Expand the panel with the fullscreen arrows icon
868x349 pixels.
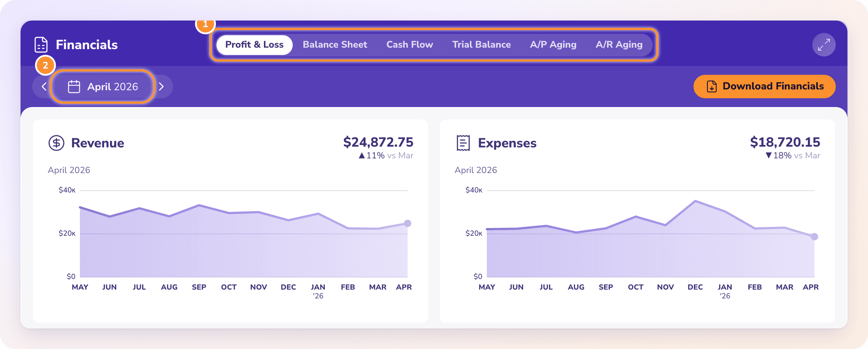[824, 45]
